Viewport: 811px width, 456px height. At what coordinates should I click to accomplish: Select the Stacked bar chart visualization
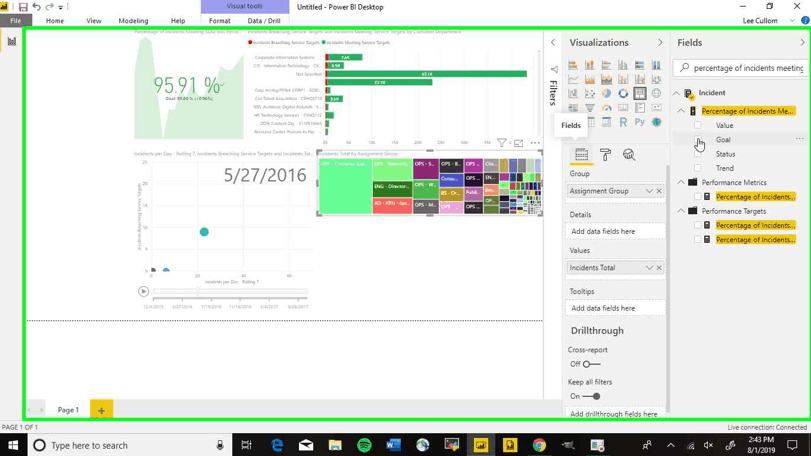[x=573, y=65]
